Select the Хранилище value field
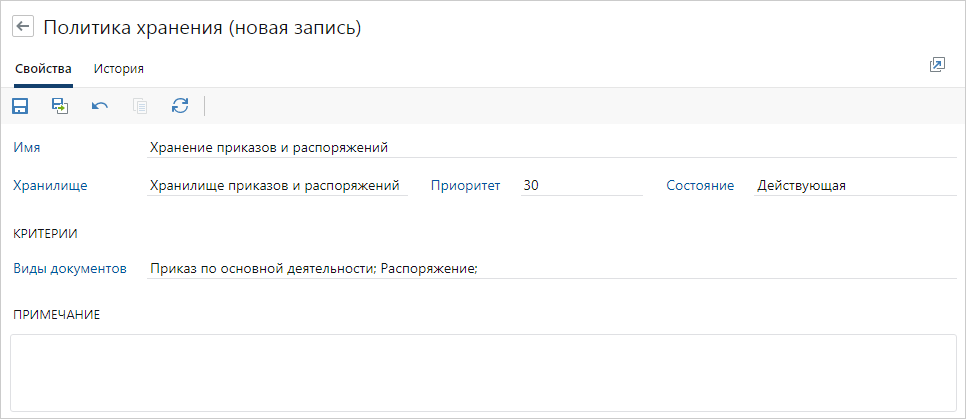Viewport: 966px width, 419px height. tap(275, 185)
